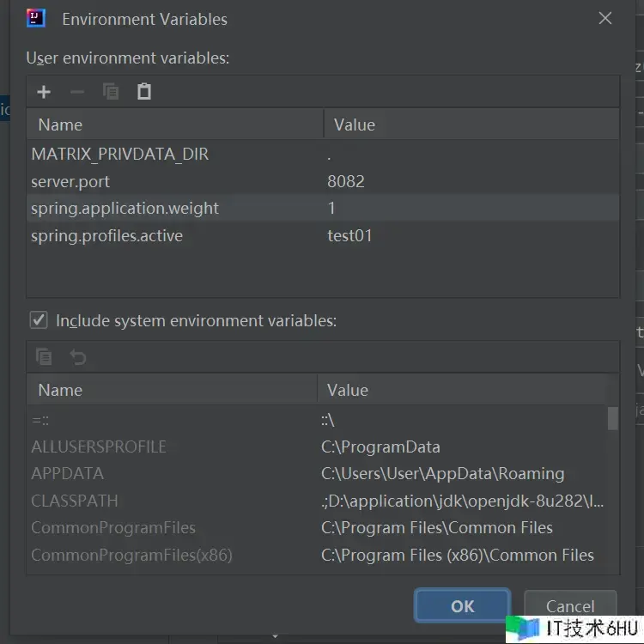Select the server.port variable row
Viewport: 644px width, 644px height.
click(70, 182)
